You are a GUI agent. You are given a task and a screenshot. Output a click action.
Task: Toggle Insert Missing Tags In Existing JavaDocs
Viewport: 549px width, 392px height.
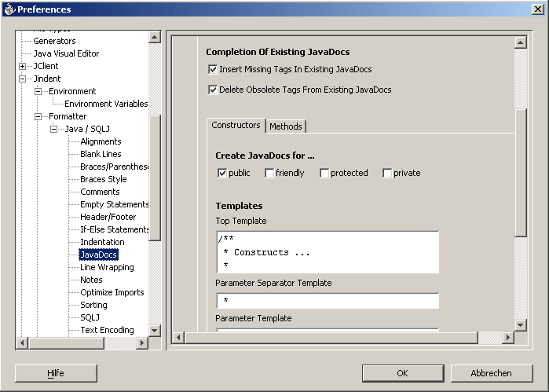click(x=213, y=69)
